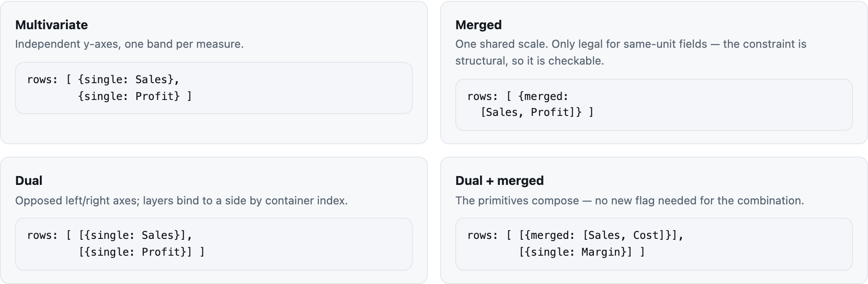This screenshot has height=284, width=868.
Task: Click the Dual card heading
Action: (29, 180)
